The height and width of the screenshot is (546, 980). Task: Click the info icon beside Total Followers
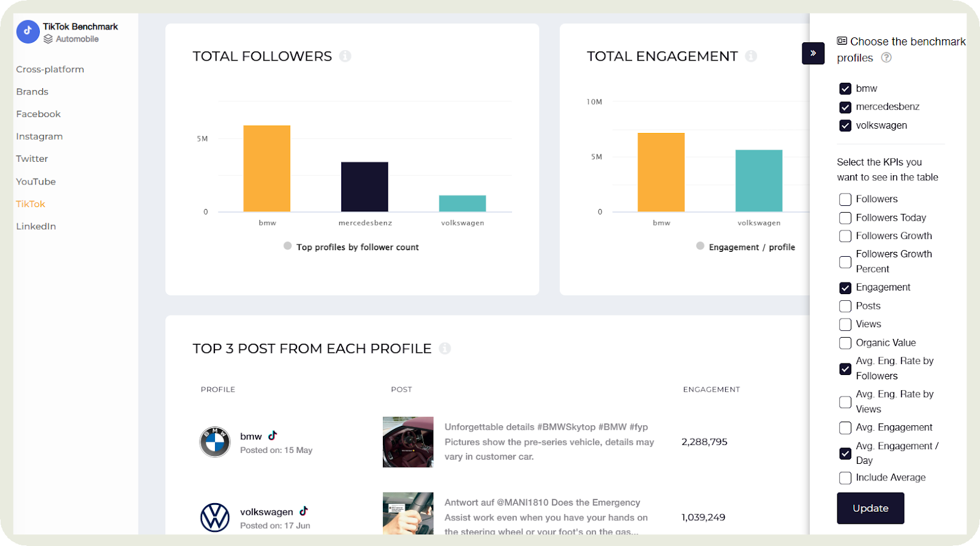coord(345,56)
